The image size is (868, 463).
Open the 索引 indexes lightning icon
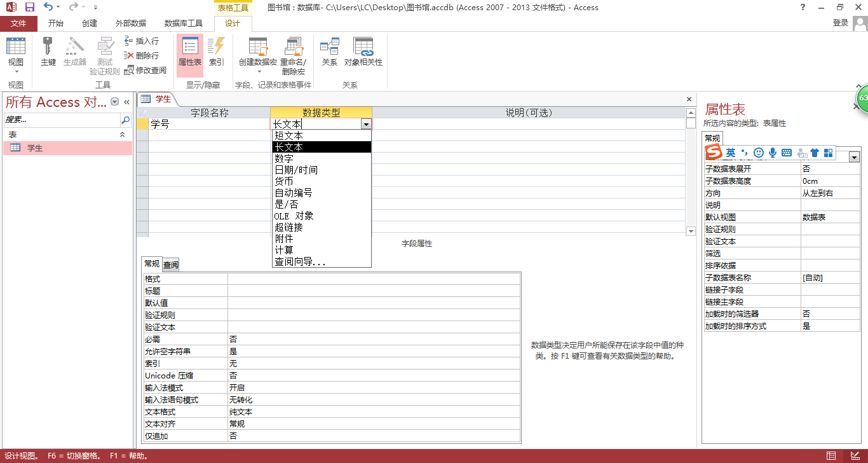tap(216, 46)
